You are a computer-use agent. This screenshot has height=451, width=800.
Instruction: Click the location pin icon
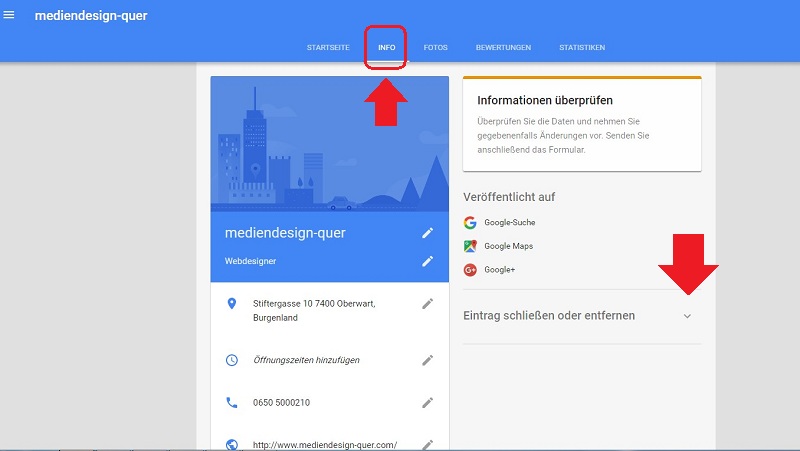click(232, 304)
